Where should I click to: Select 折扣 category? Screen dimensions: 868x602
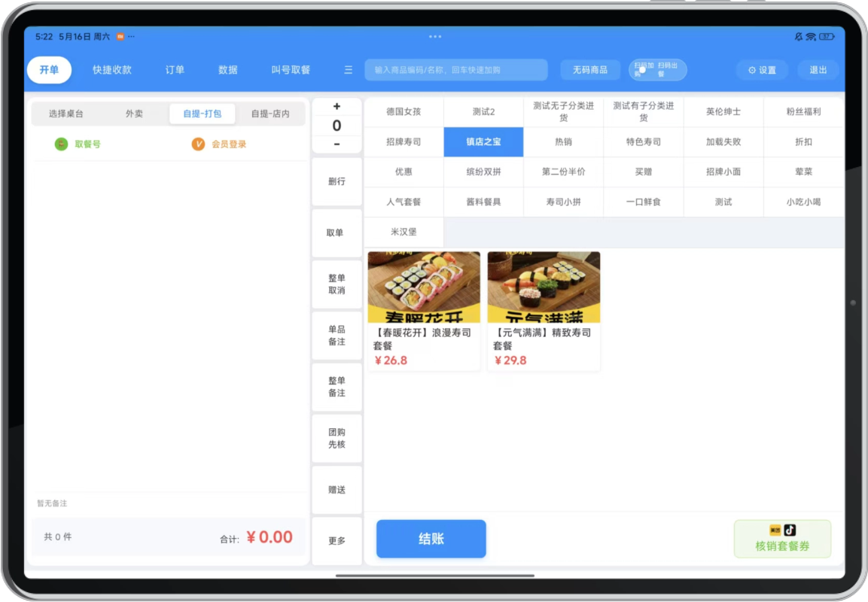click(803, 142)
